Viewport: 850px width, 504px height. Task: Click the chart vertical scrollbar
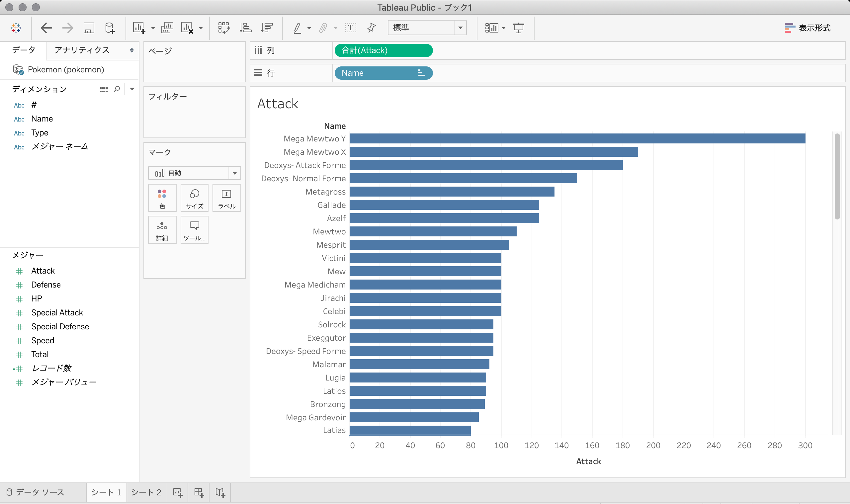[x=837, y=177]
